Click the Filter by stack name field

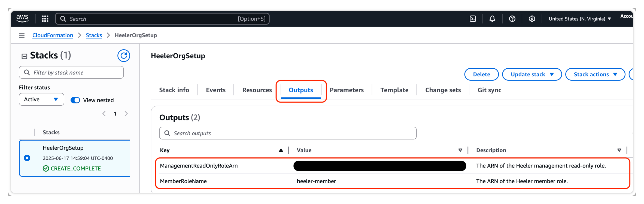coord(71,72)
